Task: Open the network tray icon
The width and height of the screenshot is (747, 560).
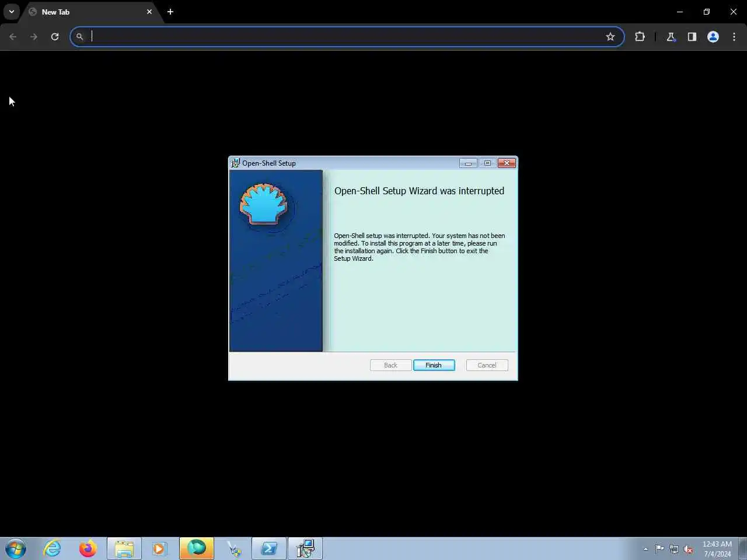Action: [674, 549]
